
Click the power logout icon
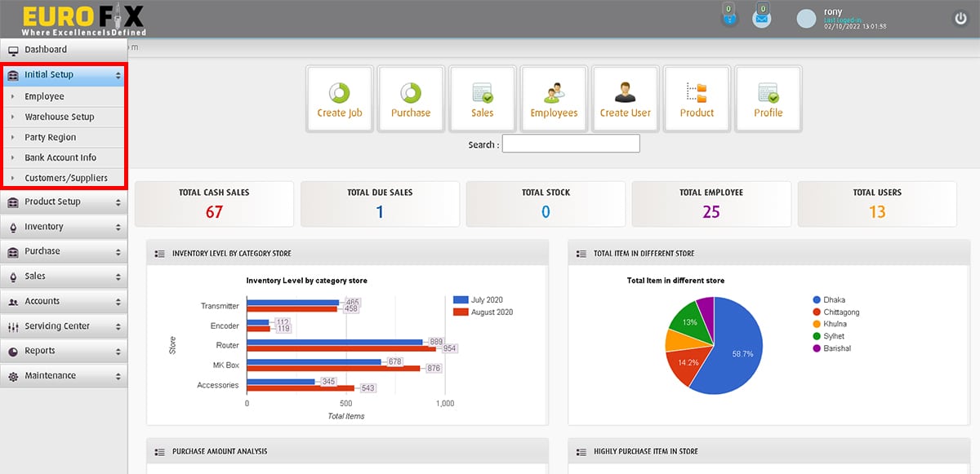pyautogui.click(x=960, y=19)
